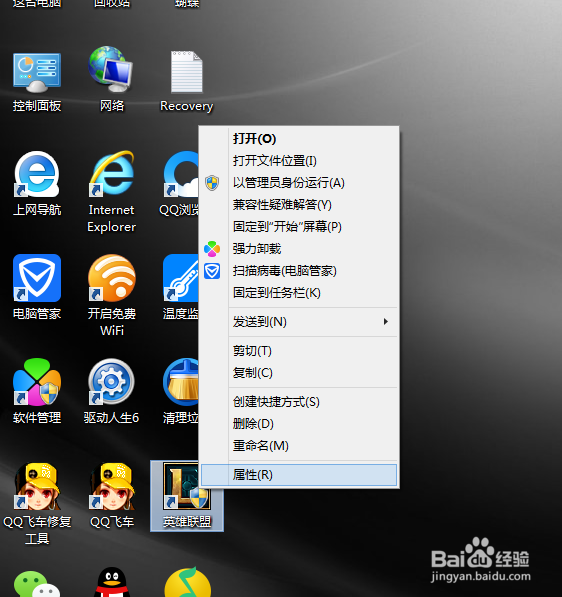Viewport: 562px width, 597px height.
Task: Select the 上网导航 shortcut icon
Action: point(37,174)
